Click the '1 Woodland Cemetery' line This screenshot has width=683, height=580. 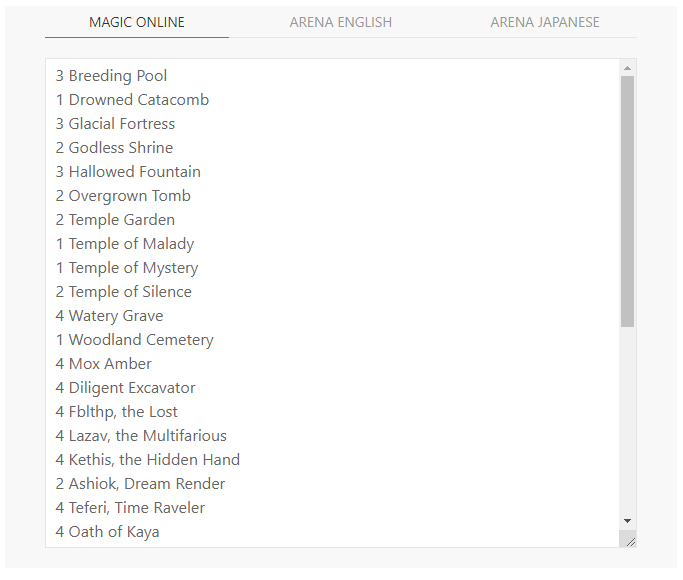pyautogui.click(x=135, y=340)
